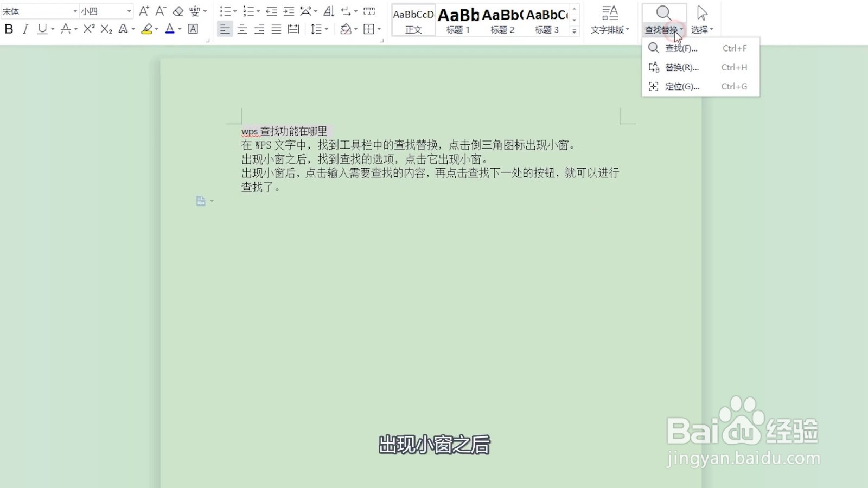Decrease font size with A- icon
The image size is (868, 488).
161,11
